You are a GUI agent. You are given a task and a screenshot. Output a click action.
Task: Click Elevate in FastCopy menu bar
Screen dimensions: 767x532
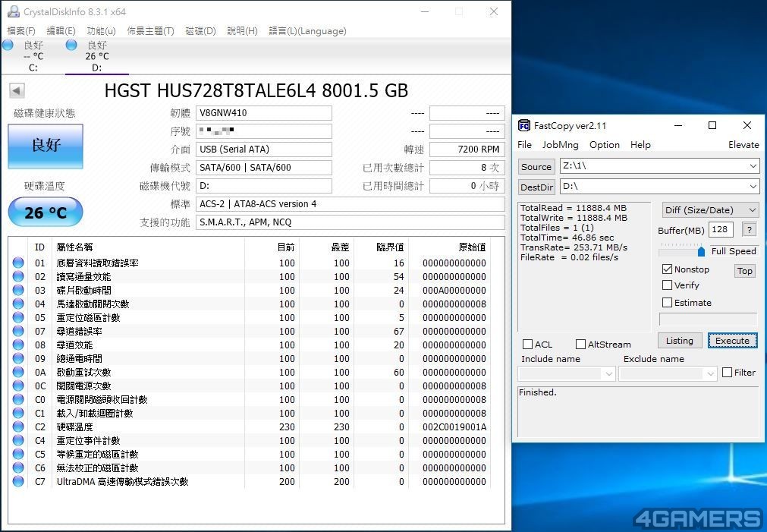(x=743, y=145)
